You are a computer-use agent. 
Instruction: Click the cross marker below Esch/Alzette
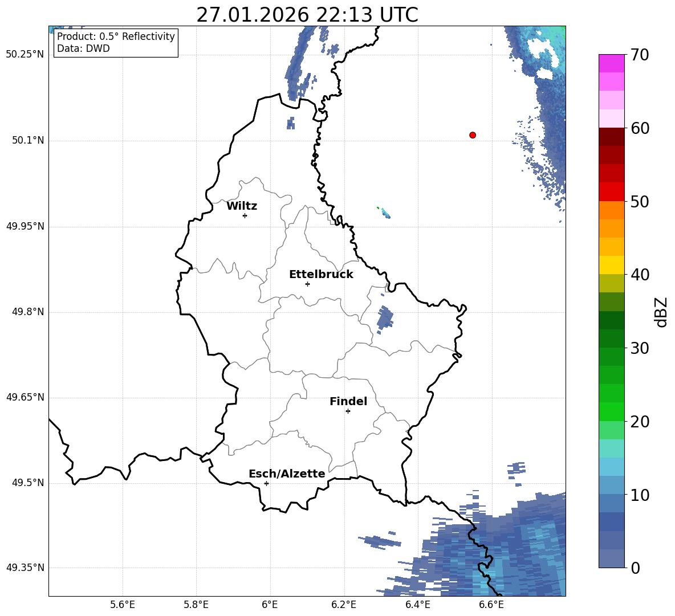[x=266, y=483]
